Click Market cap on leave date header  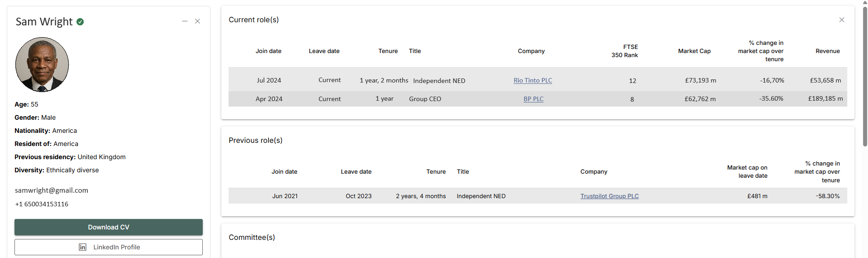[747, 171]
